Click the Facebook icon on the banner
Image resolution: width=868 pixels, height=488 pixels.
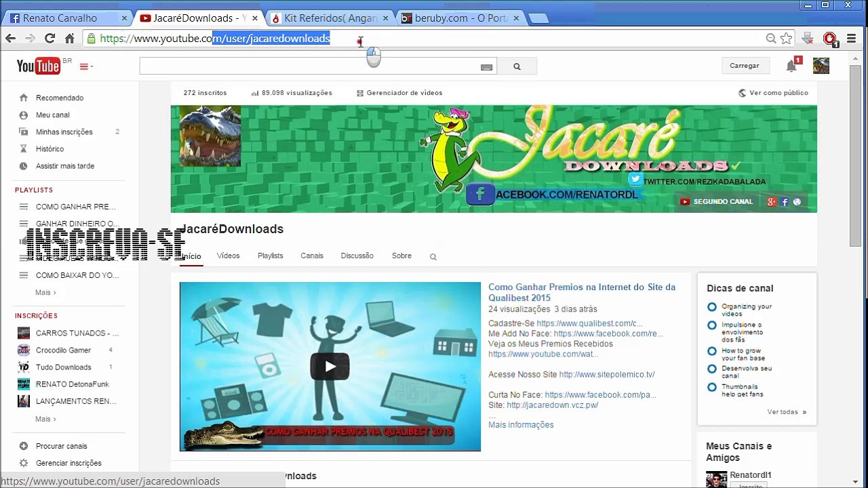785,201
